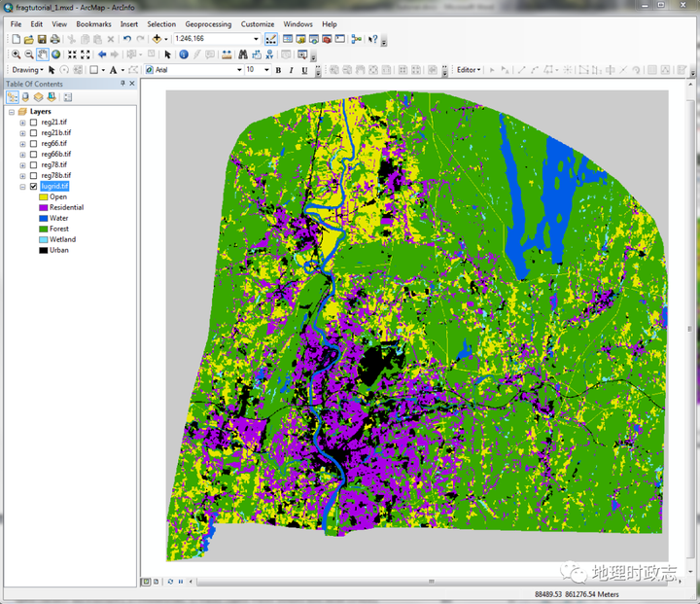Collapse the lugrid.tif legend
Image resolution: width=700 pixels, height=604 pixels.
22,186
